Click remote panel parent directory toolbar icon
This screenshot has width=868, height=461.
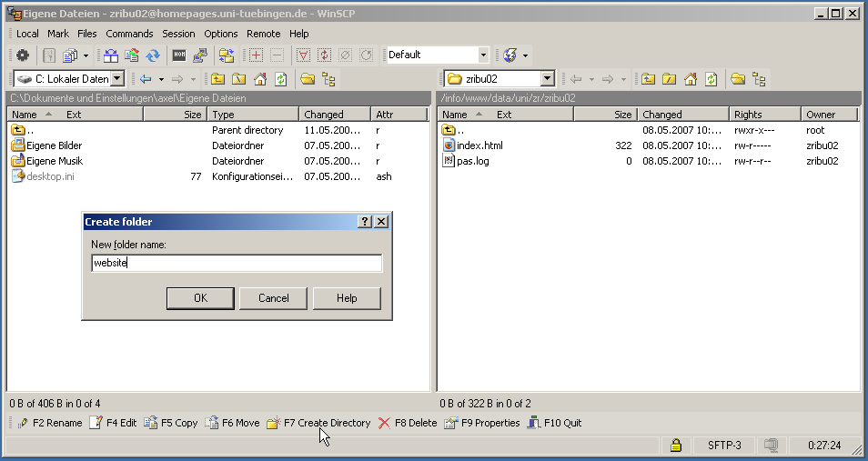pyautogui.click(x=648, y=79)
